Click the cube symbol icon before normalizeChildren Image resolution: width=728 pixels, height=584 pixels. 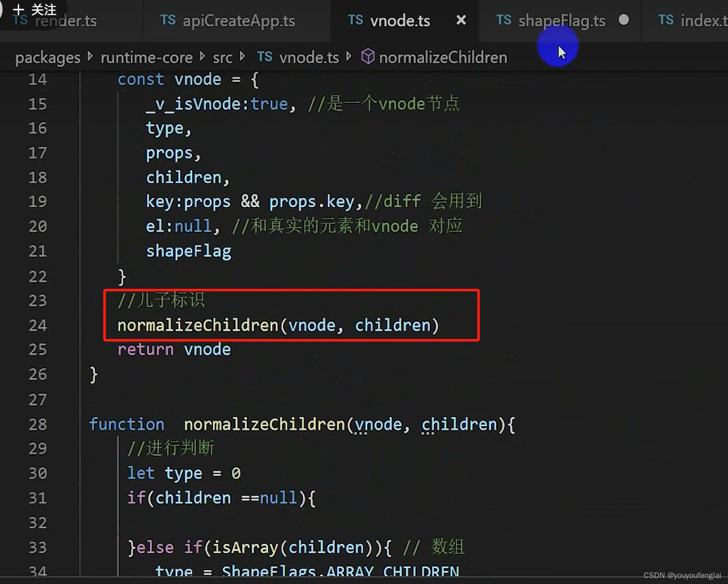pyautogui.click(x=368, y=57)
